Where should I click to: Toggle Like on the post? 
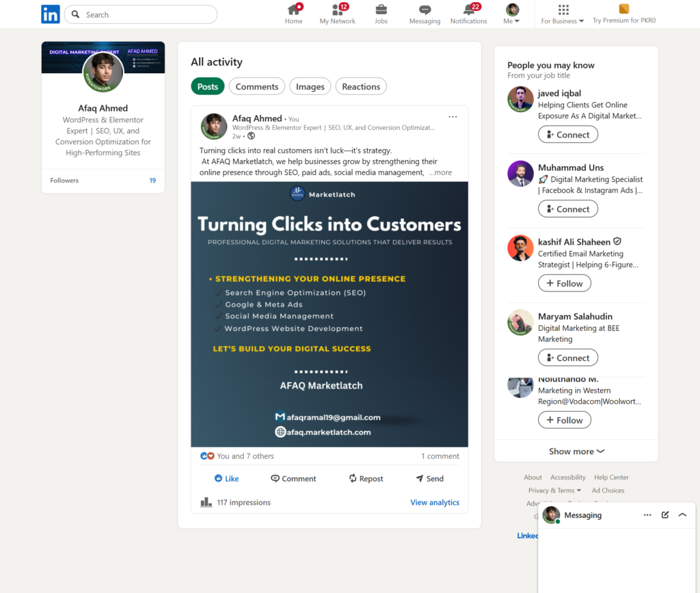coord(226,479)
